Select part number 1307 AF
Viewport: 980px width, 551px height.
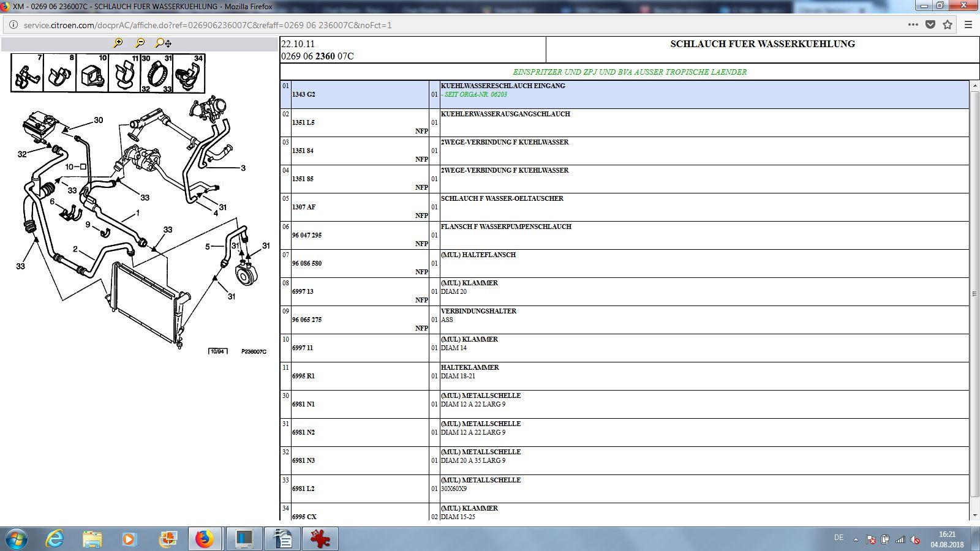point(303,207)
